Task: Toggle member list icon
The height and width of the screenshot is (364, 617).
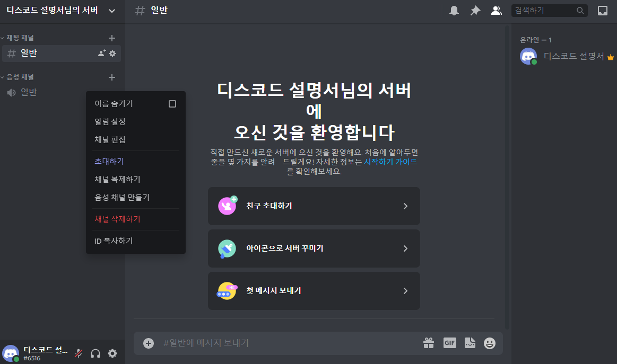Action: (496, 11)
